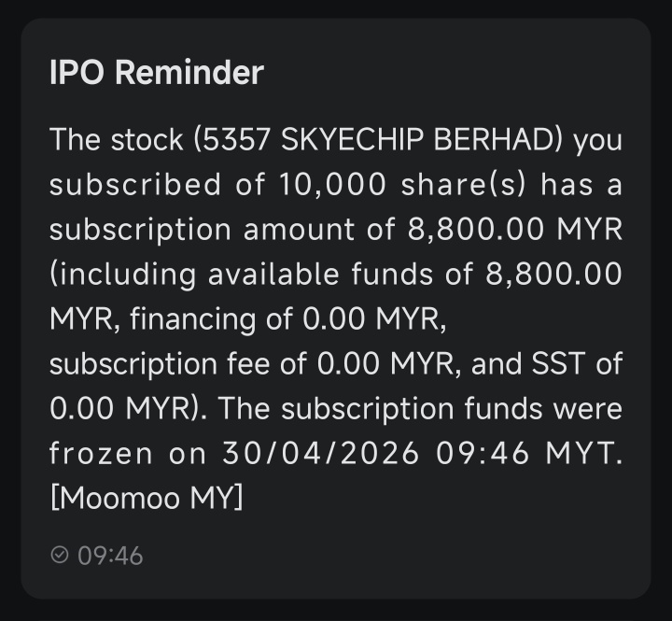Click the read-status checkmark circle icon
672x621 pixels.
click(x=59, y=555)
